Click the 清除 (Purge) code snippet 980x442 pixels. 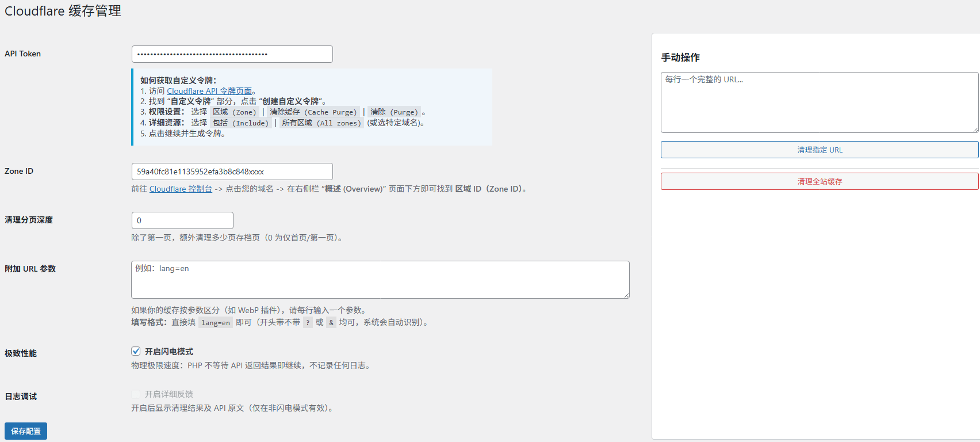pos(394,112)
